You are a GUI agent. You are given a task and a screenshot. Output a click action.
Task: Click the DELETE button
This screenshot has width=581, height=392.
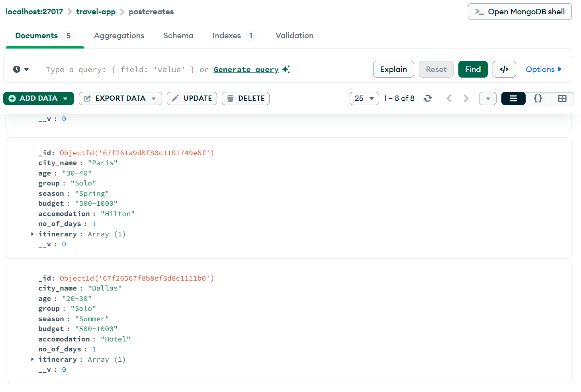(x=246, y=98)
